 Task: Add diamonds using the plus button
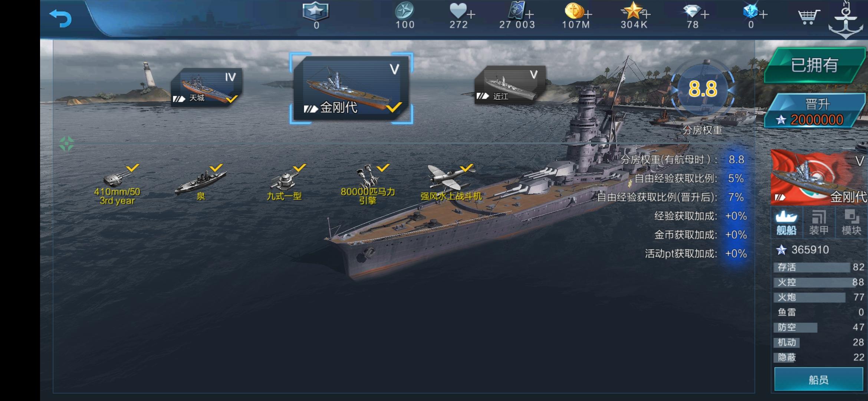[x=705, y=14]
